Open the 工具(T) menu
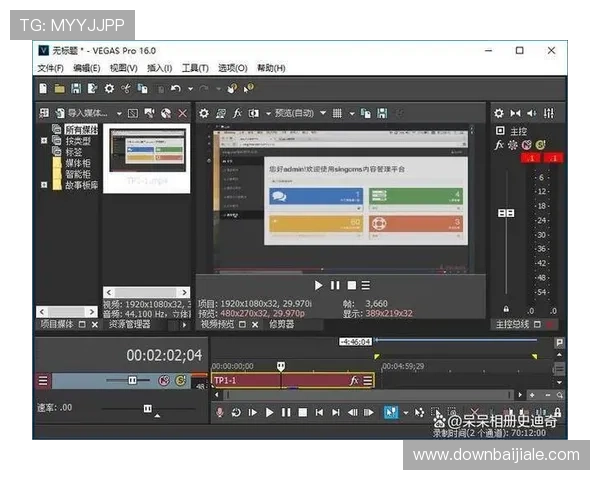 click(194, 68)
